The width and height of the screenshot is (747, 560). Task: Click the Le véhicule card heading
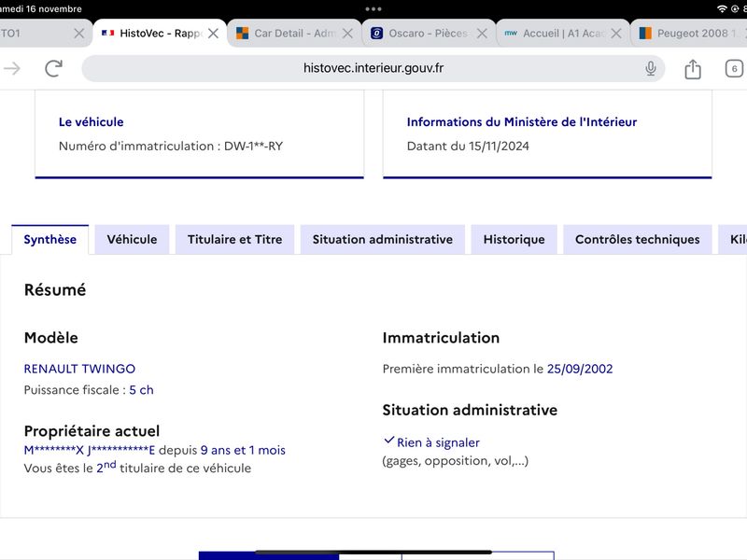(x=91, y=122)
